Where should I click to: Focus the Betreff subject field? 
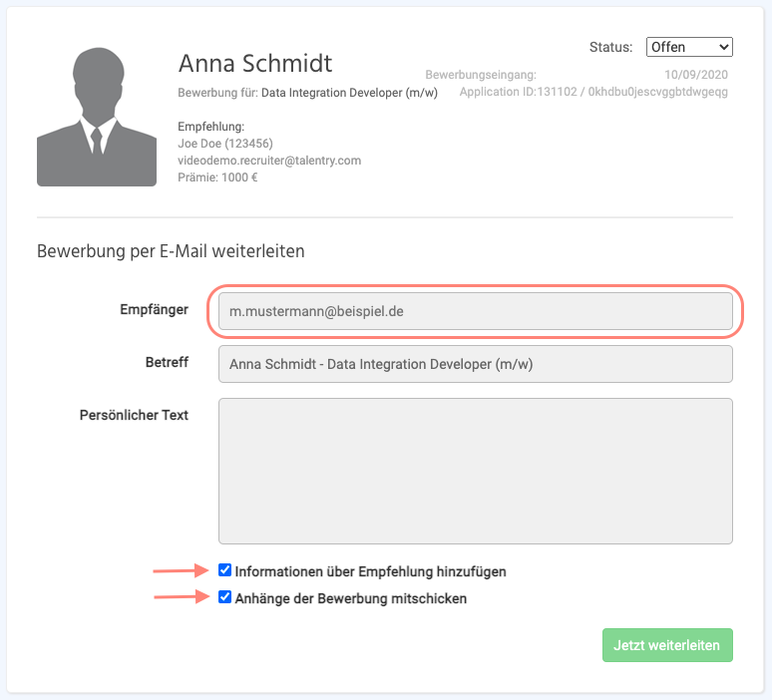(475, 364)
